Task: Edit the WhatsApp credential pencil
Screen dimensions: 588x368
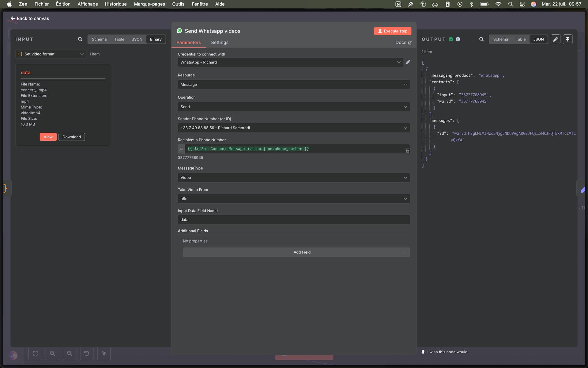Action: click(x=408, y=62)
